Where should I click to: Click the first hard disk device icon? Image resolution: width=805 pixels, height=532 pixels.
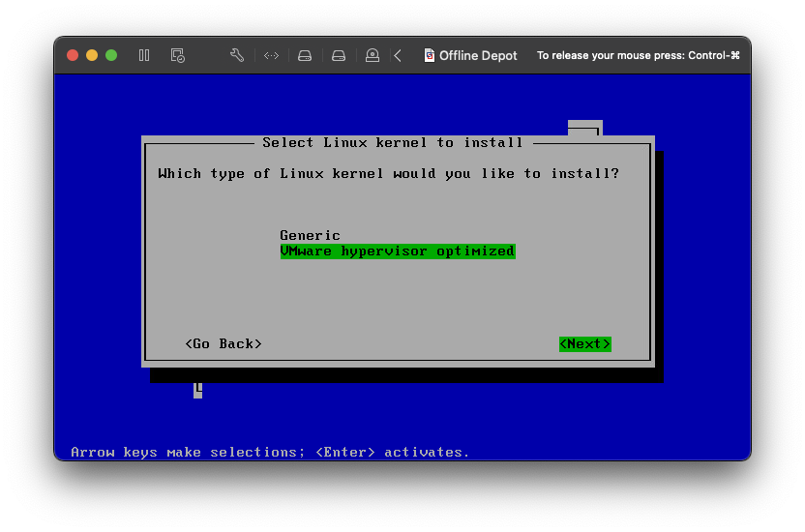305,55
